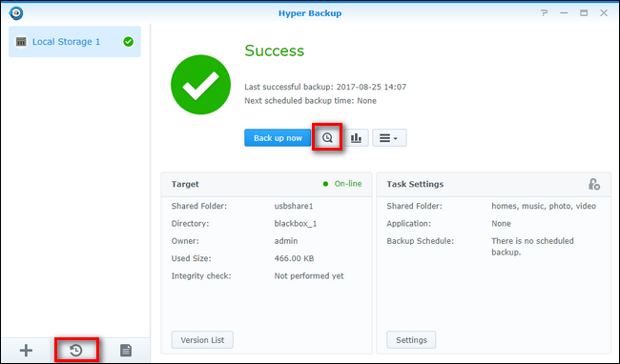
Task: Click the Success heading text
Action: 275,51
